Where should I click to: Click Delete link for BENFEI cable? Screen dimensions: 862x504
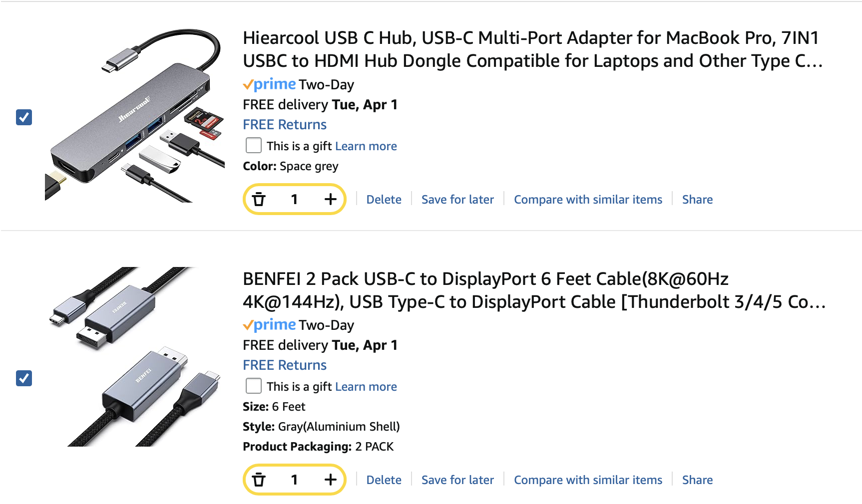pyautogui.click(x=384, y=480)
